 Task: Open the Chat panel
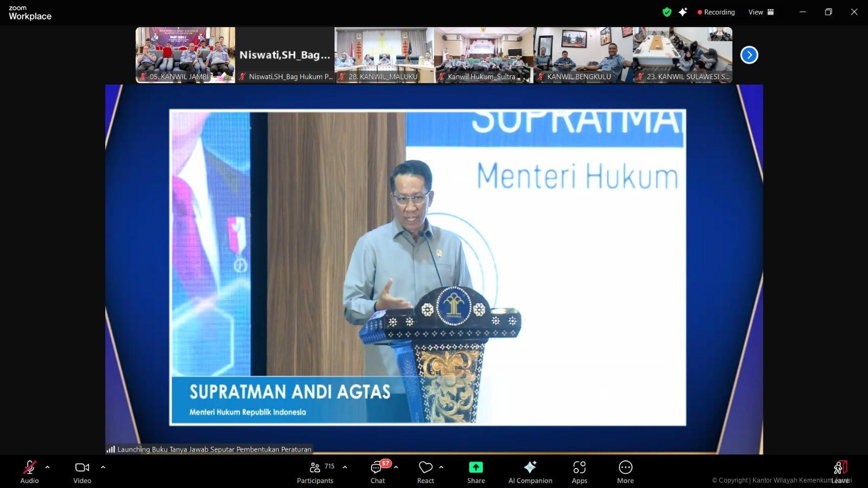[x=378, y=472]
